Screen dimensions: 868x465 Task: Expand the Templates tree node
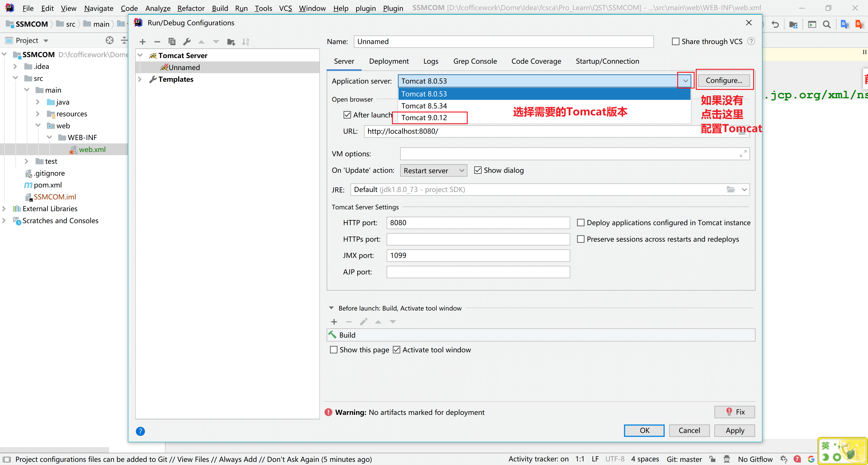pyautogui.click(x=140, y=79)
